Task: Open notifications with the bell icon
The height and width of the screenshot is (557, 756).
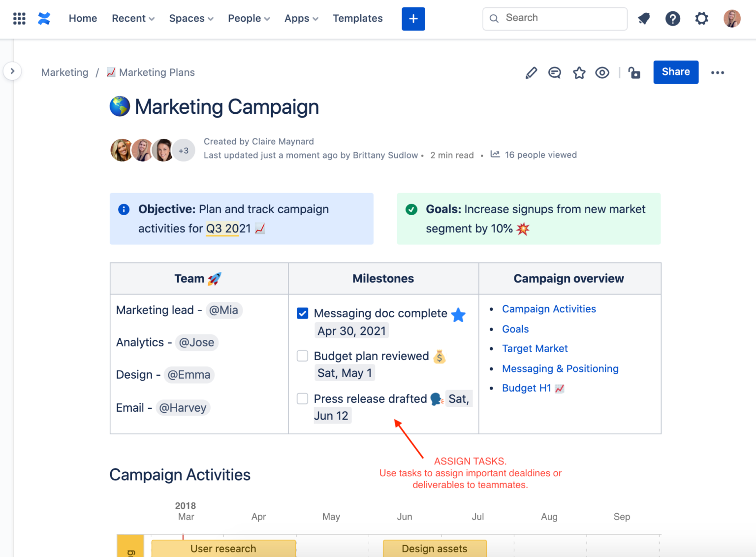Action: click(644, 18)
